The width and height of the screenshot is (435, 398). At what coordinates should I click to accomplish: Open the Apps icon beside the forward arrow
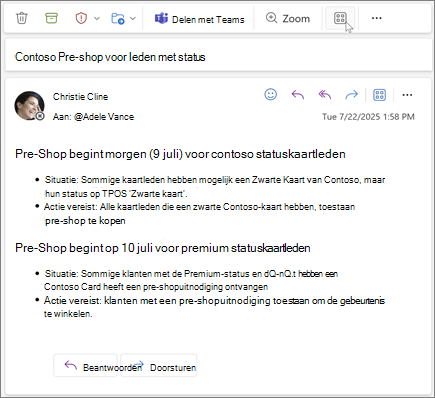tap(379, 95)
